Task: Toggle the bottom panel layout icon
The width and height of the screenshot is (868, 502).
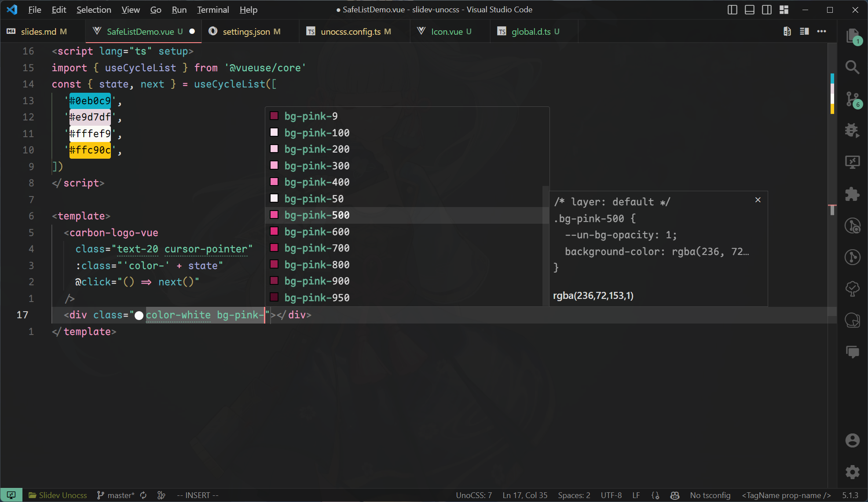Action: coord(750,10)
